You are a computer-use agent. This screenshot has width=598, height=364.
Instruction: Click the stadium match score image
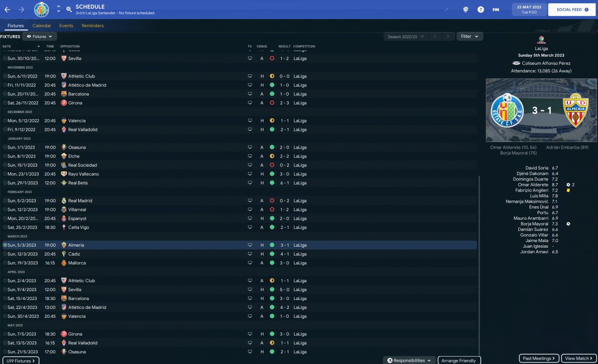pyautogui.click(x=541, y=110)
